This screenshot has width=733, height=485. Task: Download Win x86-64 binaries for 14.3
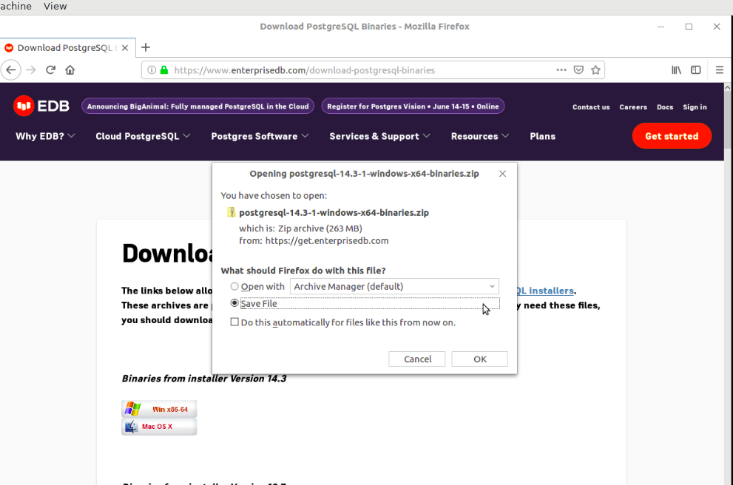pos(159,409)
